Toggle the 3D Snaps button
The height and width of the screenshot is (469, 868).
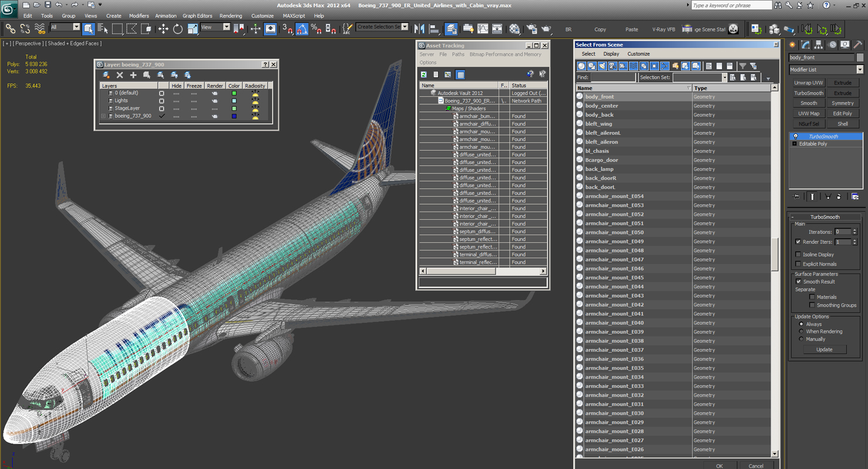[287, 28]
